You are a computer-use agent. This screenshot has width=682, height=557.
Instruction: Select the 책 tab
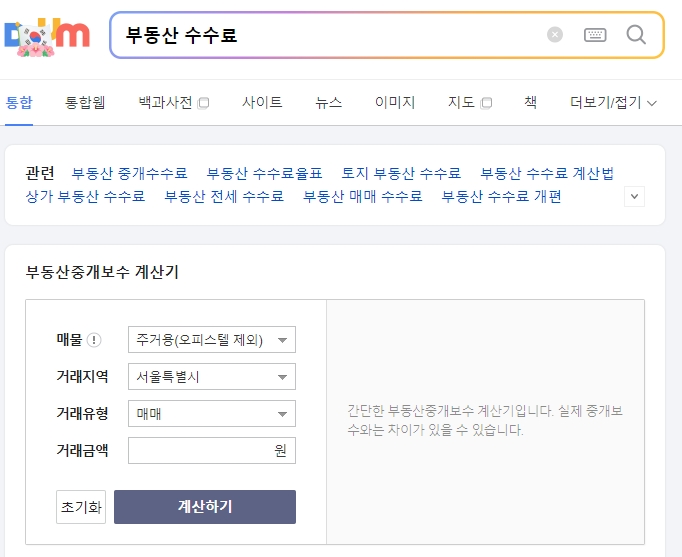coord(531,103)
